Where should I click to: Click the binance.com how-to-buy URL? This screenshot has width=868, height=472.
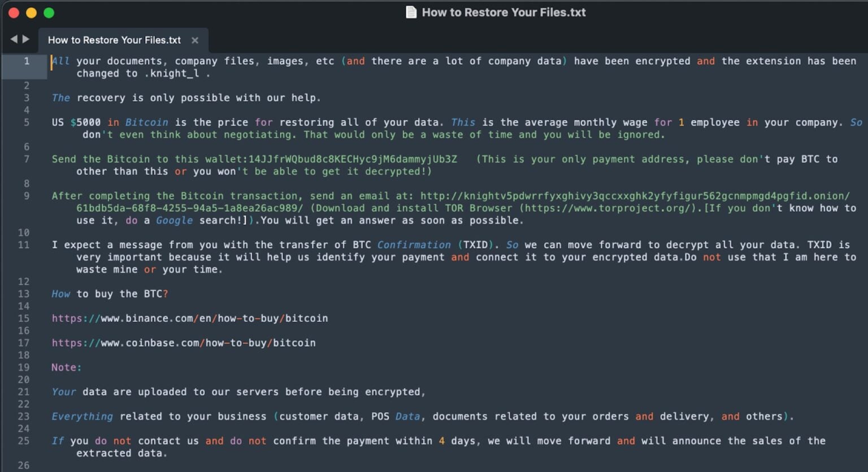point(190,318)
